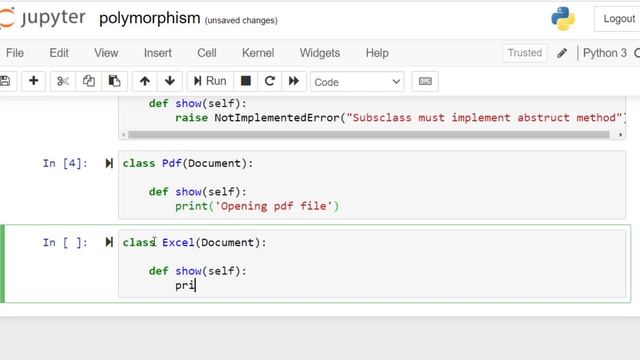Open the View menu

click(x=106, y=53)
